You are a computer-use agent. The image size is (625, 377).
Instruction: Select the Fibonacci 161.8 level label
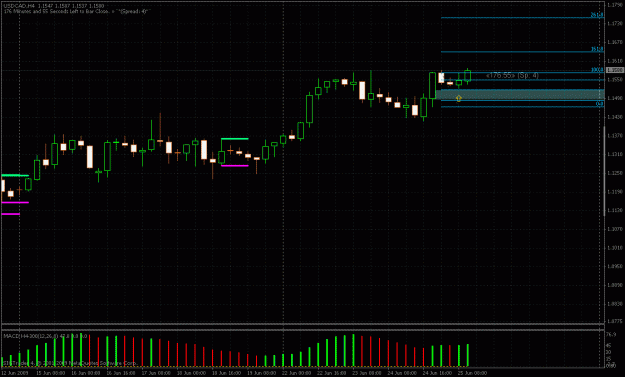point(597,49)
